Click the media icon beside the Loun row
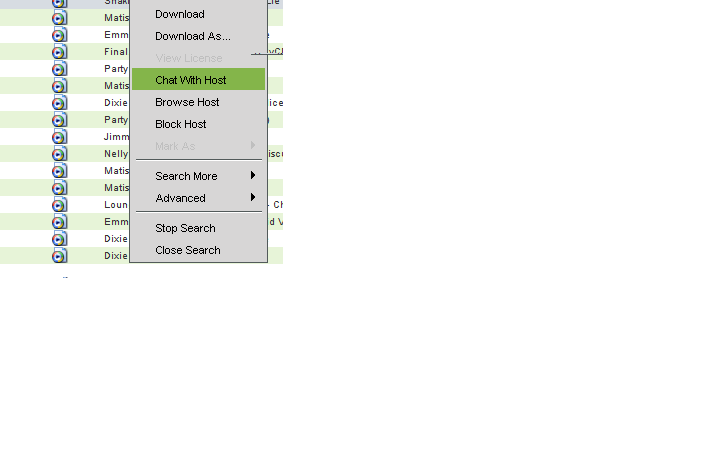 pyautogui.click(x=60, y=205)
